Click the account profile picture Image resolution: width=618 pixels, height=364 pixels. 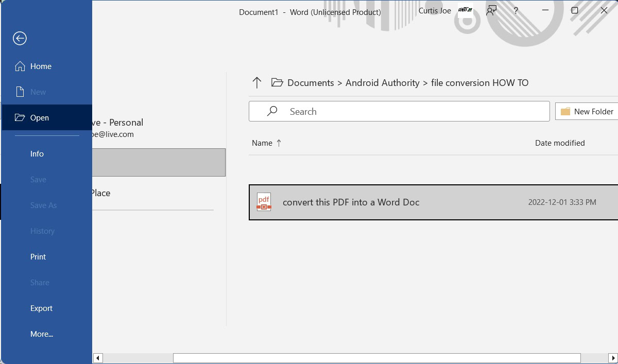point(465,10)
